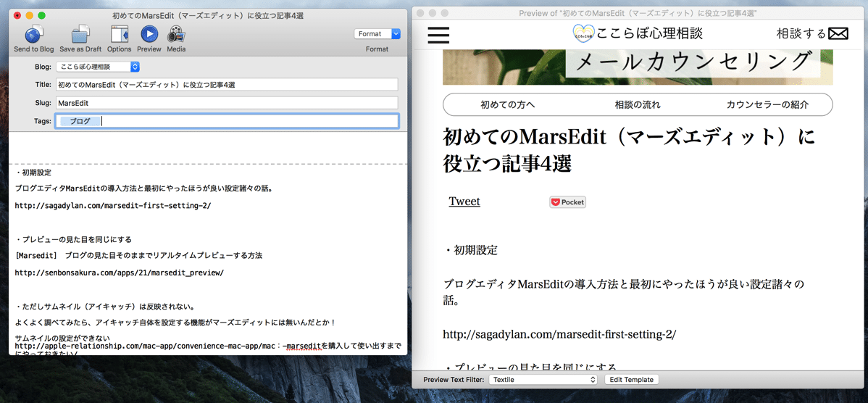Click the Tweet link in preview
Screen dimensions: 868x403
click(464, 201)
